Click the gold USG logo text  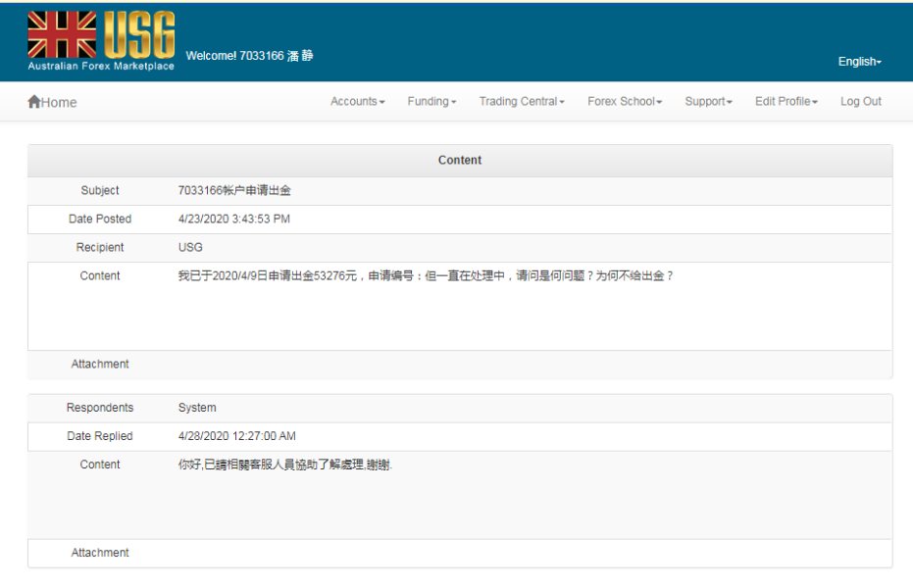(138, 35)
